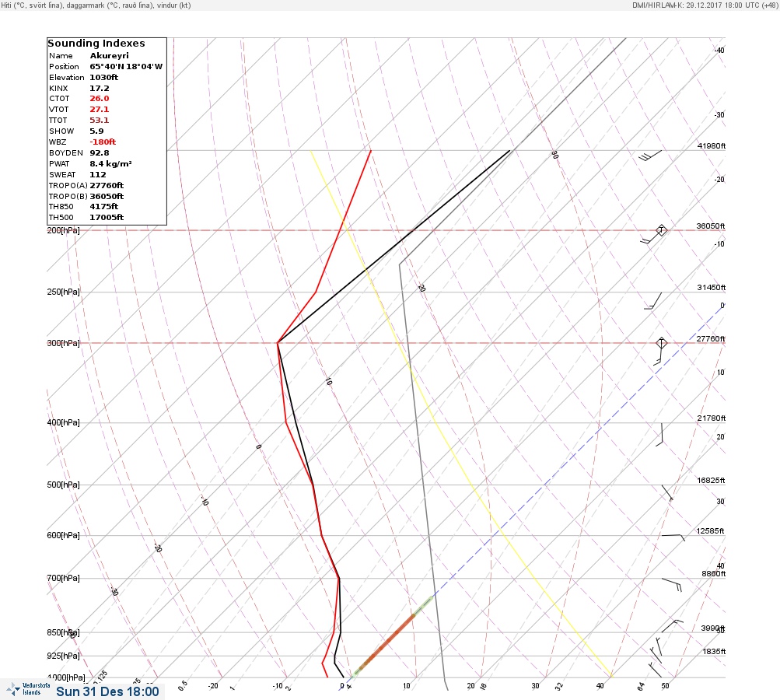Click the '925[hPa]' pressure label
The image size is (780, 700).
[x=63, y=656]
